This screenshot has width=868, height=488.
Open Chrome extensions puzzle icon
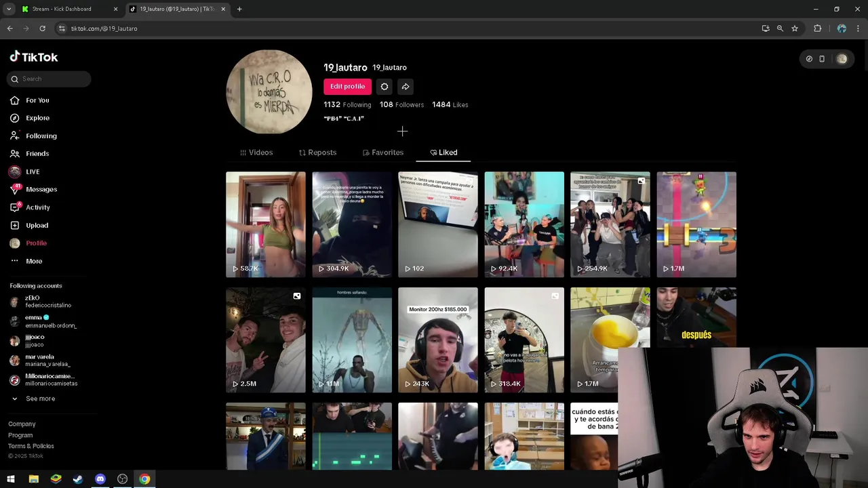coord(817,28)
